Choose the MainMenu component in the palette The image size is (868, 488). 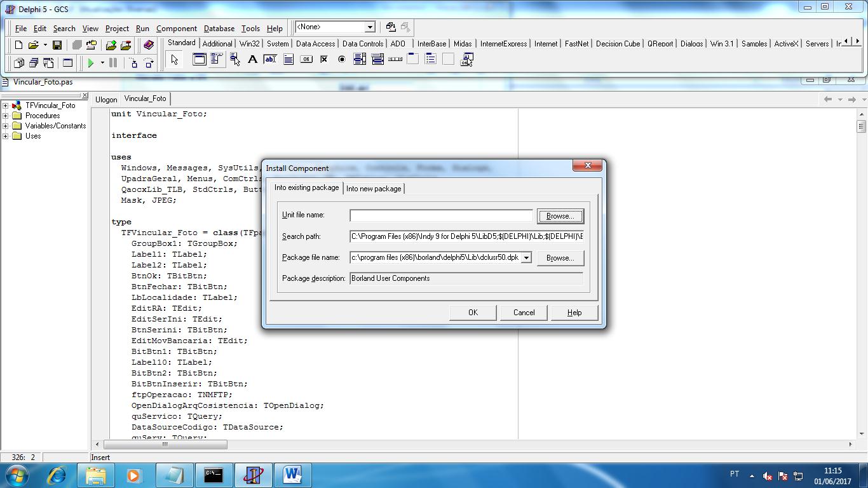(x=217, y=59)
